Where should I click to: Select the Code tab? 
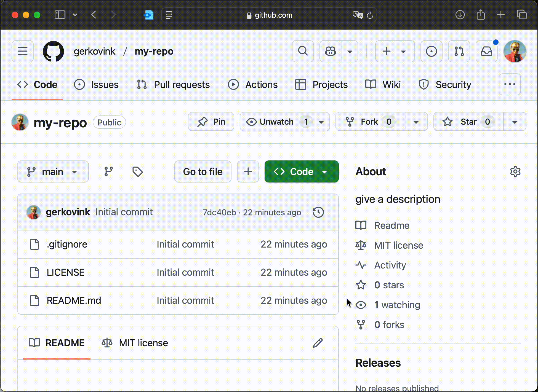click(x=37, y=85)
